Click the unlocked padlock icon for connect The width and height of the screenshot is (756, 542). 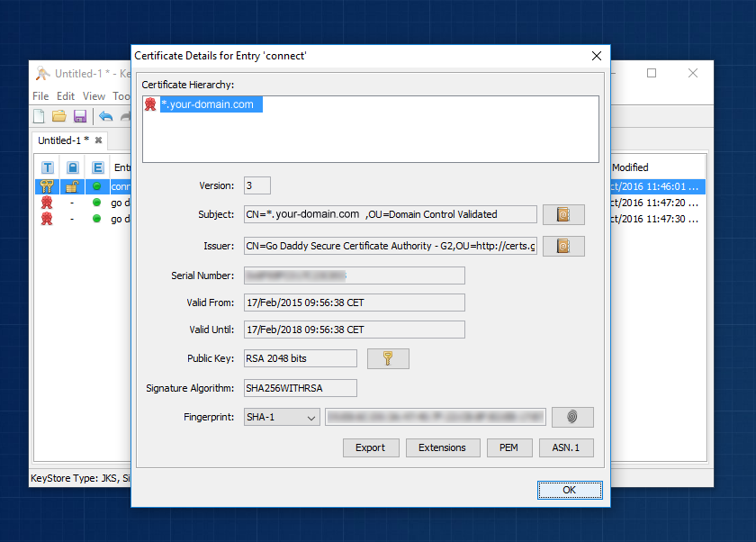pos(73,186)
